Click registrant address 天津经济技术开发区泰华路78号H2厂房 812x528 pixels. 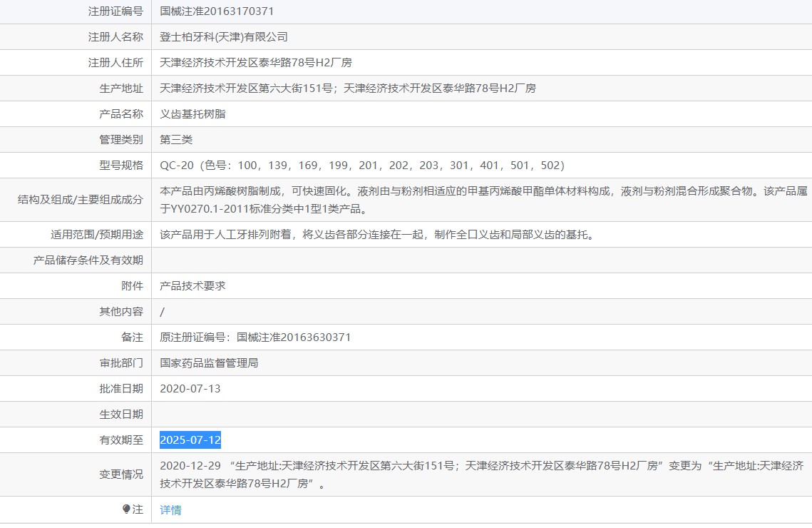tap(256, 63)
